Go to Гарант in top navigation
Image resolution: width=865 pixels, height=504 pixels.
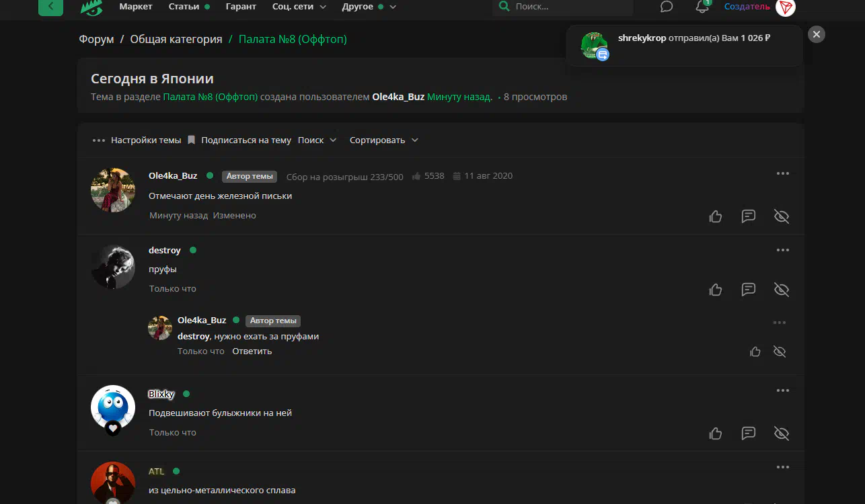241,7
